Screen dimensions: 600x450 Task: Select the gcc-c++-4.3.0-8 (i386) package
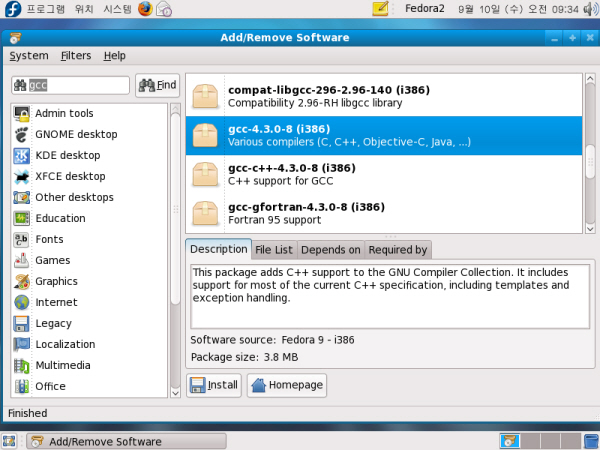384,174
